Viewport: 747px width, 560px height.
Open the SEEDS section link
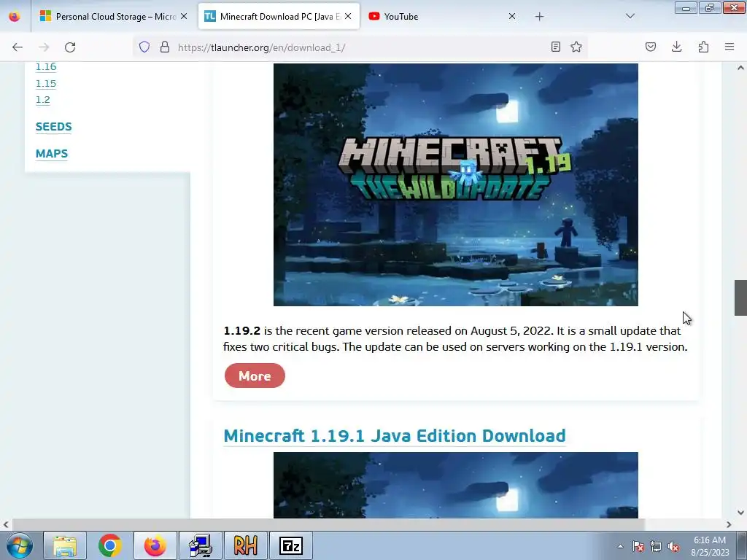pos(54,127)
